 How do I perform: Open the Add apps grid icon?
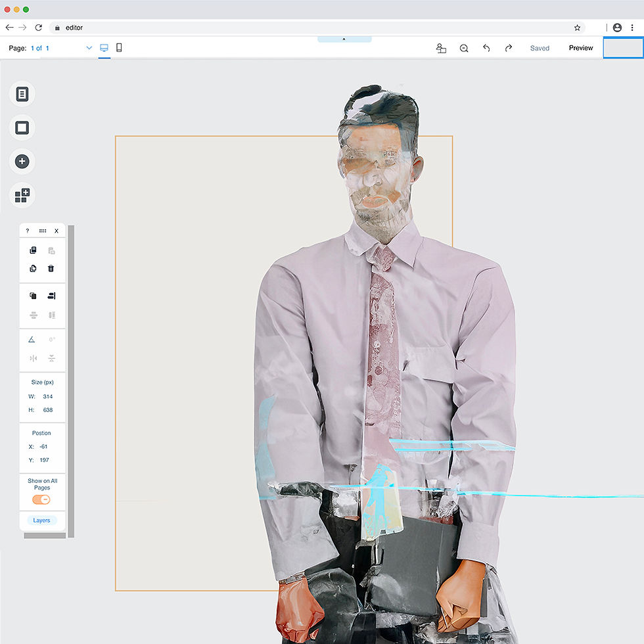tap(22, 195)
